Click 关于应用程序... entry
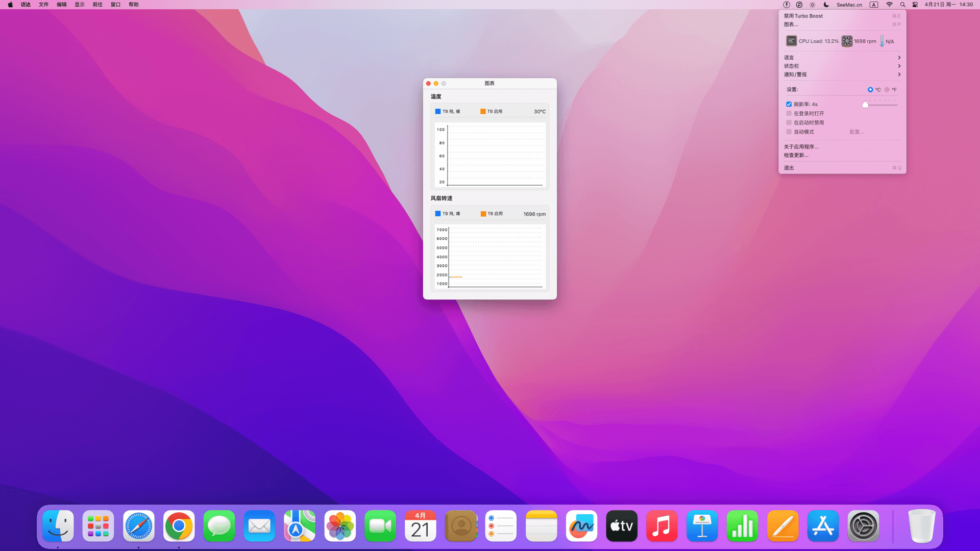 801,146
